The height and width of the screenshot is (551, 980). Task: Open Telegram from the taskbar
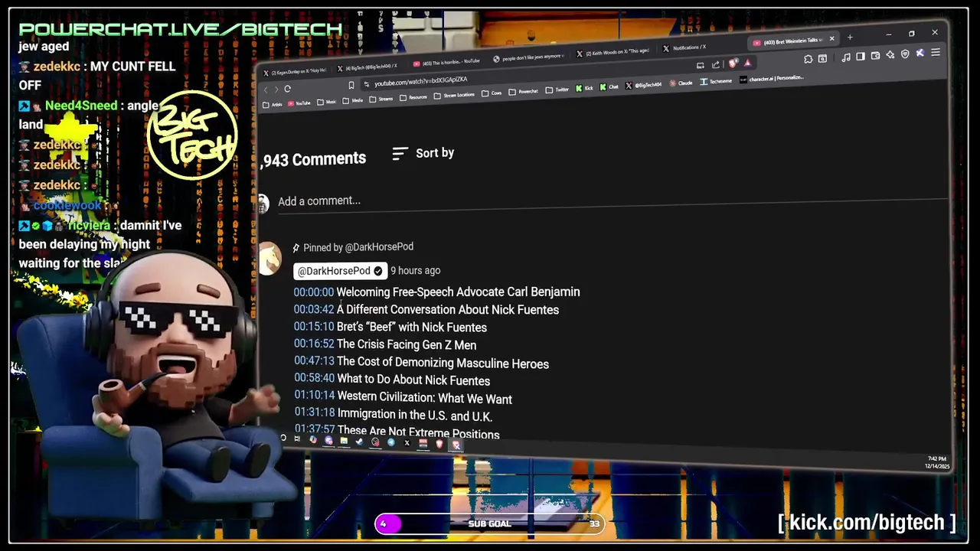click(391, 442)
